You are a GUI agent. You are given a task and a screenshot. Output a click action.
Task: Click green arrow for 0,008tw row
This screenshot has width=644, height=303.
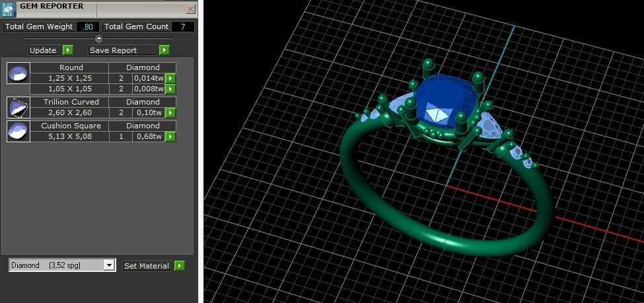pyautogui.click(x=170, y=89)
